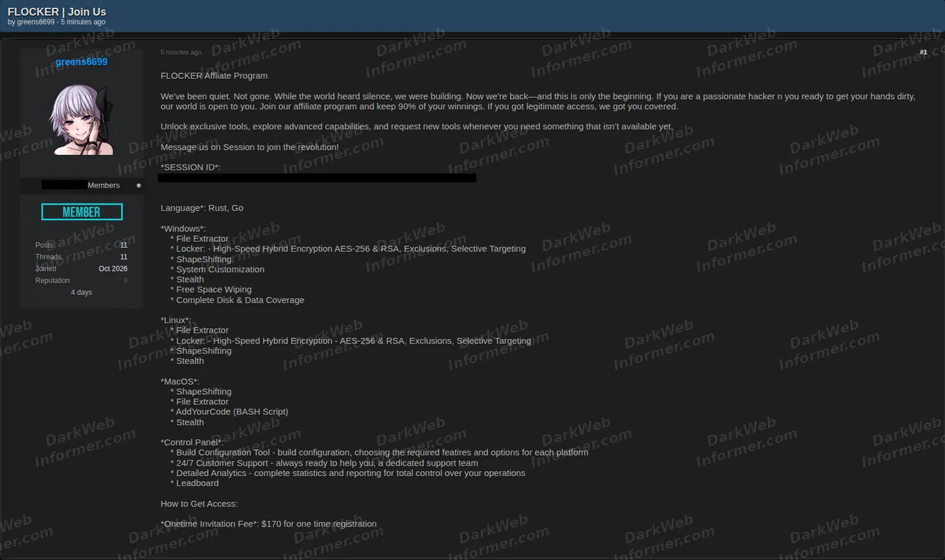945x560 pixels.
Task: Click the '*SESSION ID*:' label
Action: pyautogui.click(x=191, y=167)
